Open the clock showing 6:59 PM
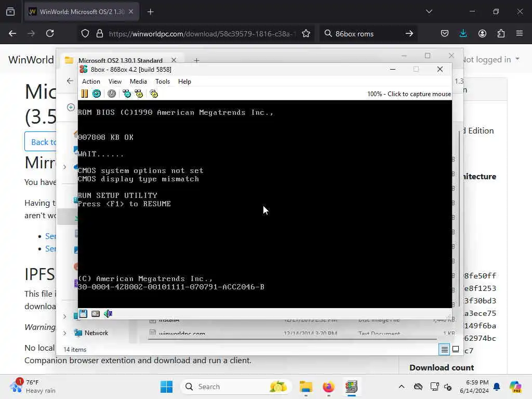This screenshot has width=532, height=399. tap(474, 387)
